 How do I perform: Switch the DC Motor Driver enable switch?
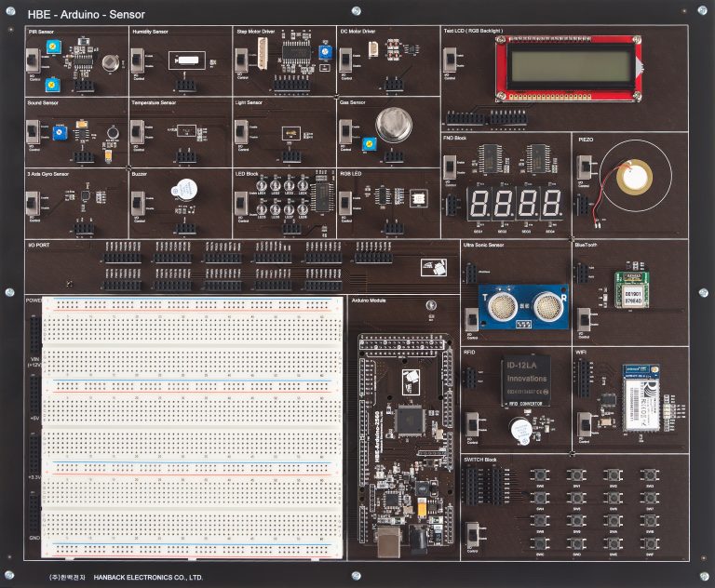344,61
